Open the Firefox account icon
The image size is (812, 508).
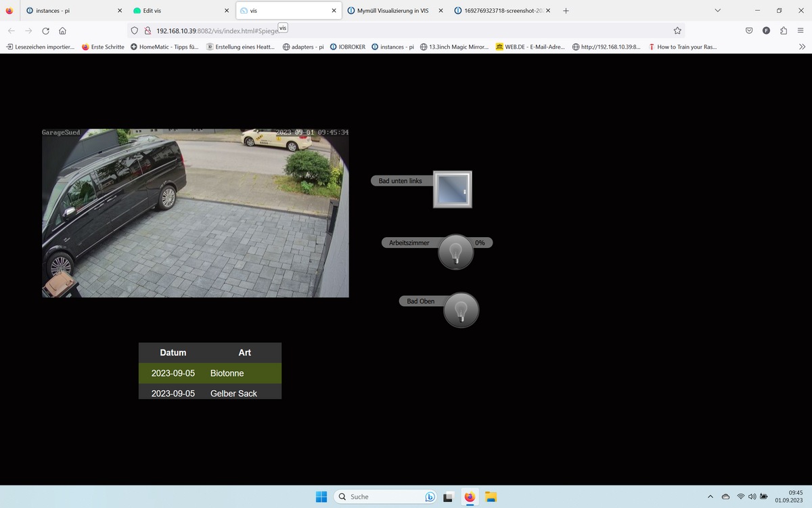click(767, 30)
